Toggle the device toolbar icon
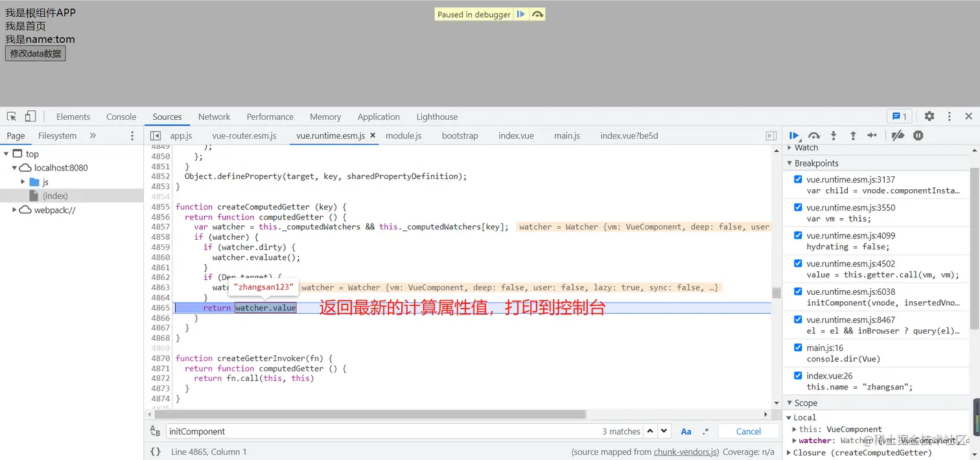 tap(30, 117)
